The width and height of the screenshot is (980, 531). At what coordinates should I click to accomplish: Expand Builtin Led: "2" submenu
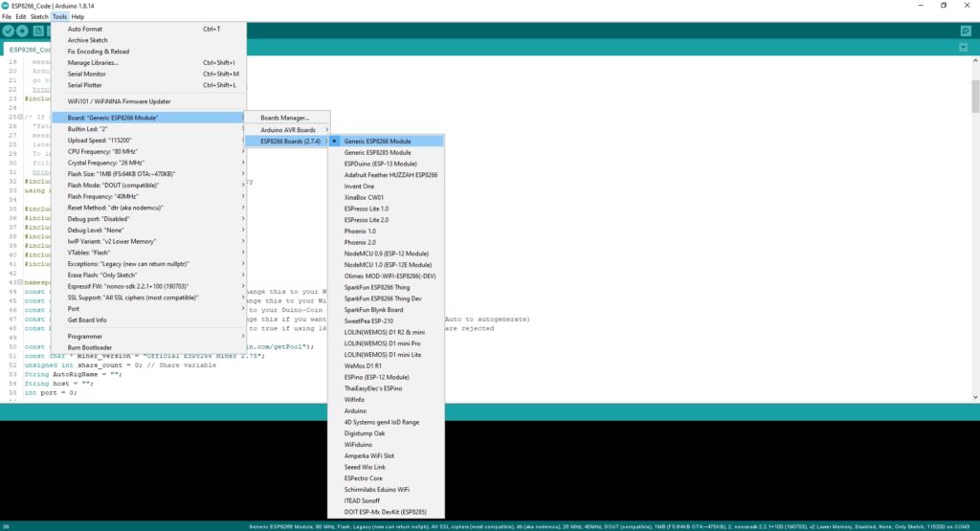pos(148,129)
